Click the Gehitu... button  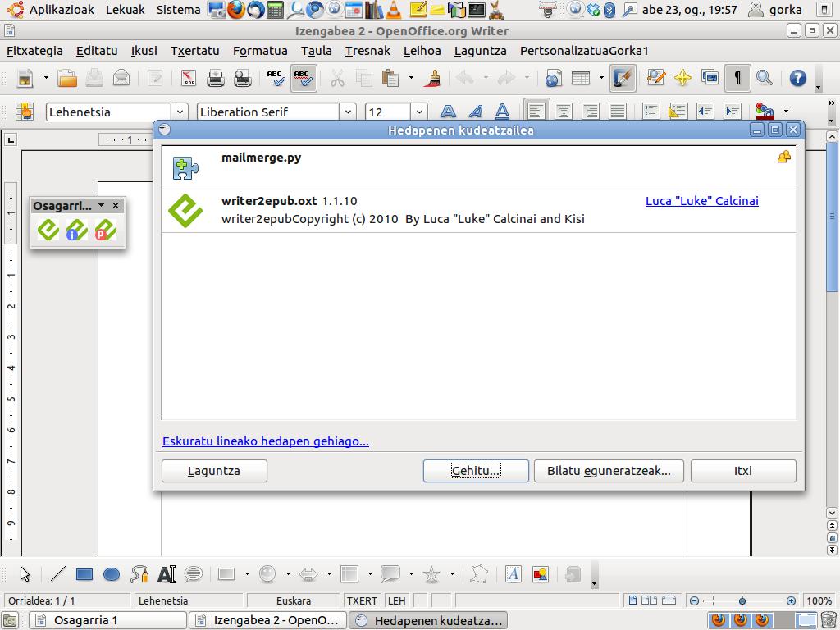(476, 471)
